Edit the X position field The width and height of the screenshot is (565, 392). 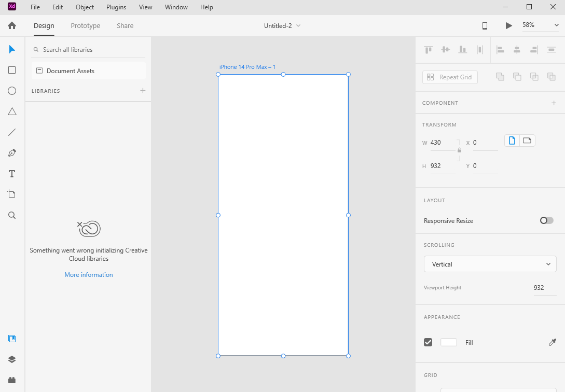pyautogui.click(x=485, y=143)
